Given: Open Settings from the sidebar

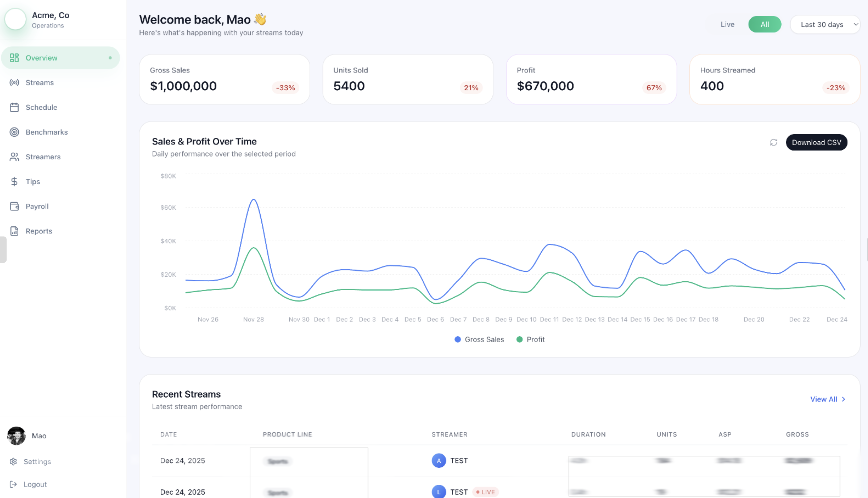Looking at the screenshot, I should click(x=37, y=462).
